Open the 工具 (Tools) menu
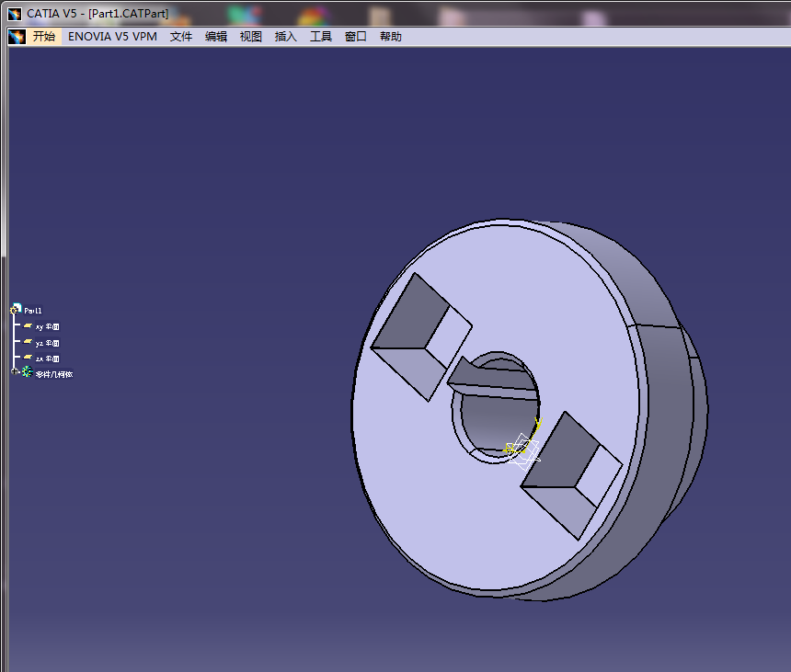Viewport: 791px width, 672px height. (321, 37)
